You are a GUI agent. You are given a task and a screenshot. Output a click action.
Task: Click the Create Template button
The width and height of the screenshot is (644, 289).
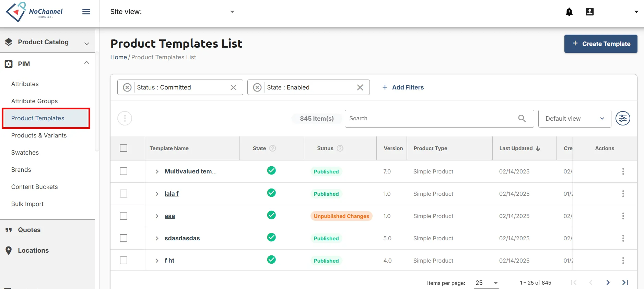[601, 44]
